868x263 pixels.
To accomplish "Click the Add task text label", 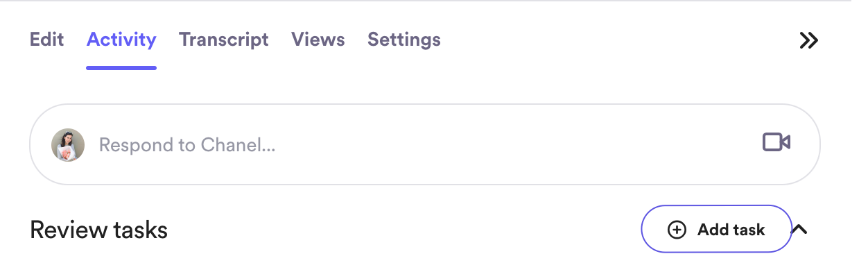I will (731, 230).
